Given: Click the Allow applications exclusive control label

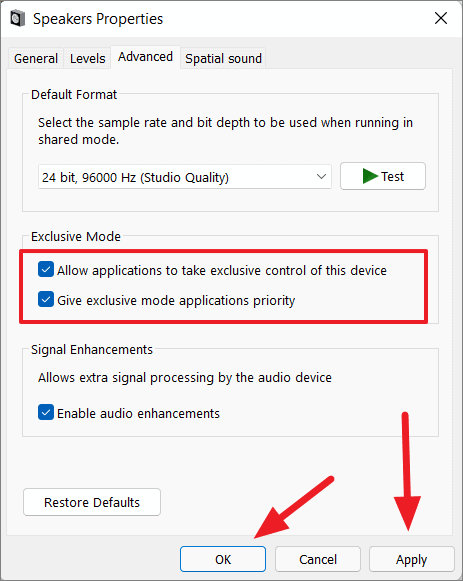Looking at the screenshot, I should (x=221, y=270).
